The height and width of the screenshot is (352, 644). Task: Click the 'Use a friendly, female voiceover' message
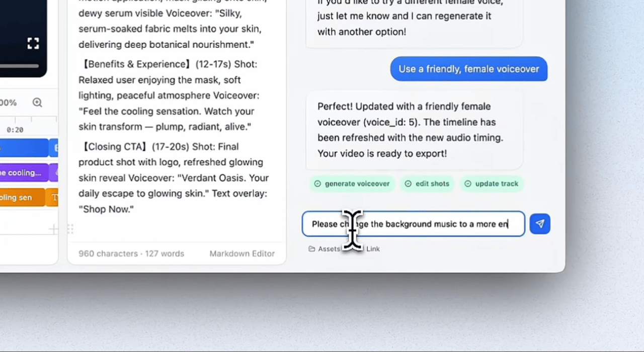tap(468, 69)
